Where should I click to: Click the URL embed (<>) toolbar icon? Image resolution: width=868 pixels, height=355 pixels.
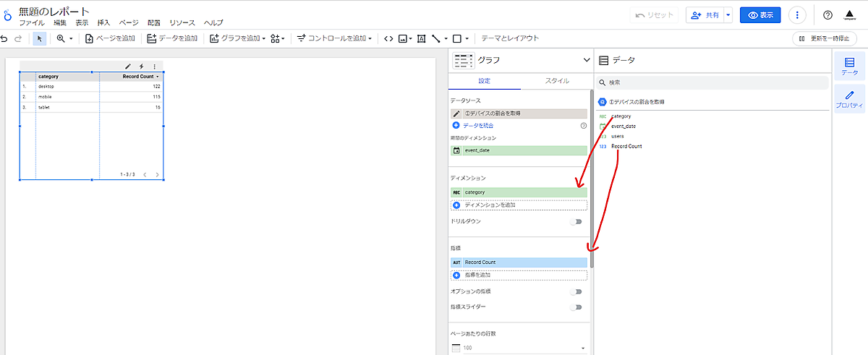pos(388,38)
